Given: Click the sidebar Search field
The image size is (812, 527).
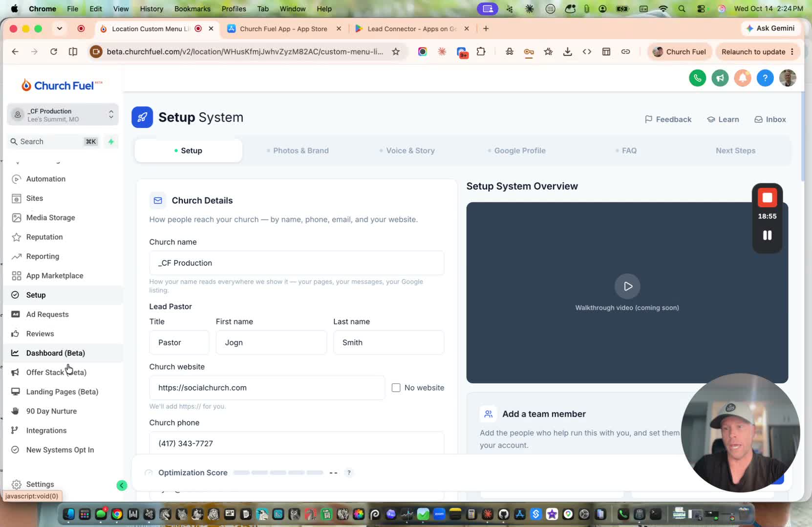Looking at the screenshot, I should (x=54, y=142).
